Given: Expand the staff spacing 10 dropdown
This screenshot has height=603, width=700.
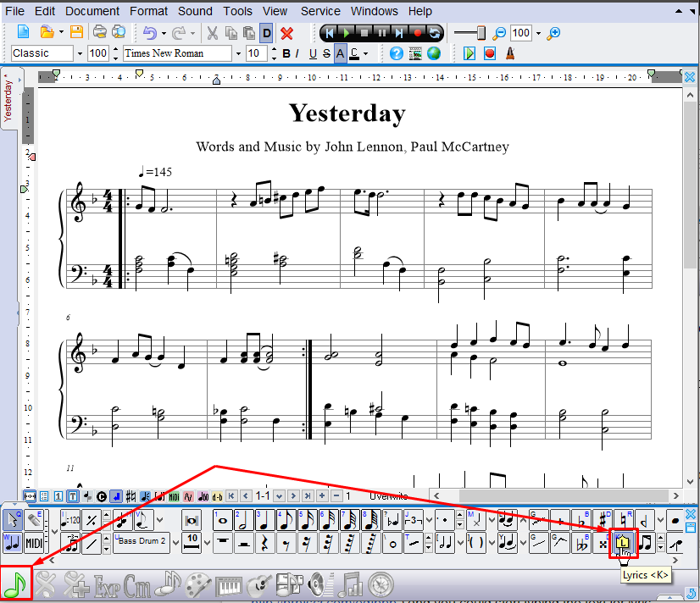Looking at the screenshot, I should click(207, 543).
